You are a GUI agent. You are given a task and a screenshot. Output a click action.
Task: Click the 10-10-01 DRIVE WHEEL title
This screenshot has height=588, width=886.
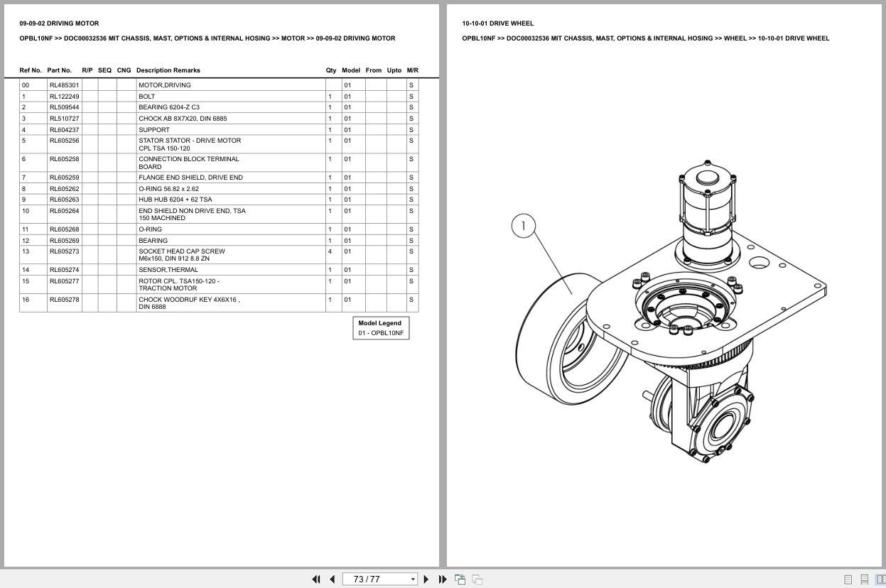coord(498,23)
